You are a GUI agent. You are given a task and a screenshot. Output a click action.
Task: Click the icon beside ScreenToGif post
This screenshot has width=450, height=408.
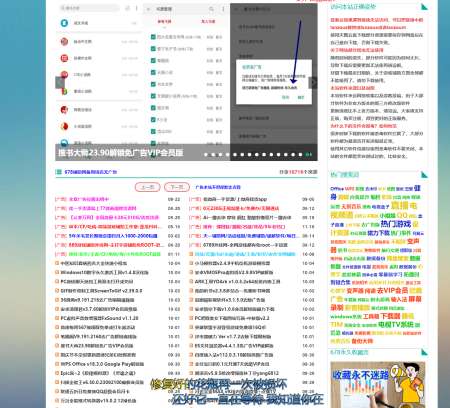point(57,291)
